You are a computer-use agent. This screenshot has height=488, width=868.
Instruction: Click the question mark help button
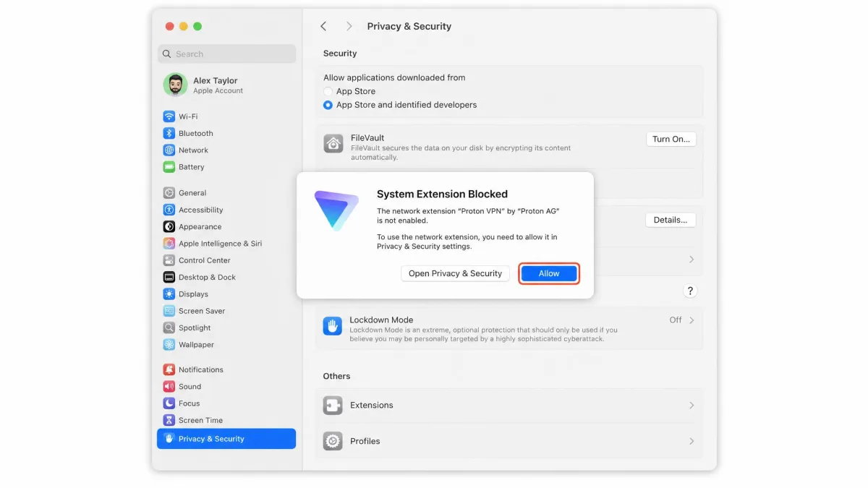tap(690, 291)
